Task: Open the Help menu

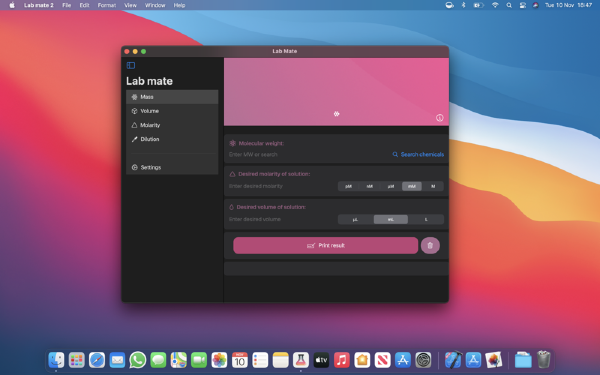Action: point(179,5)
